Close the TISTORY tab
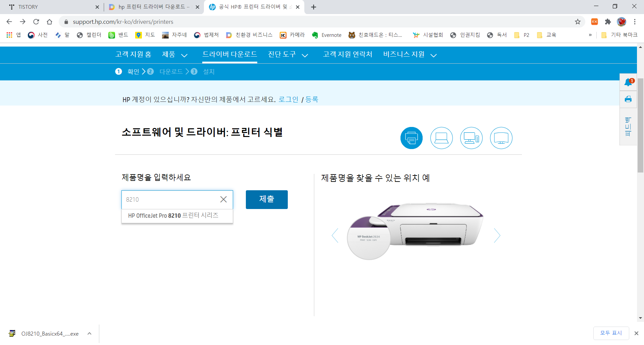This screenshot has height=345, width=644. click(x=97, y=7)
